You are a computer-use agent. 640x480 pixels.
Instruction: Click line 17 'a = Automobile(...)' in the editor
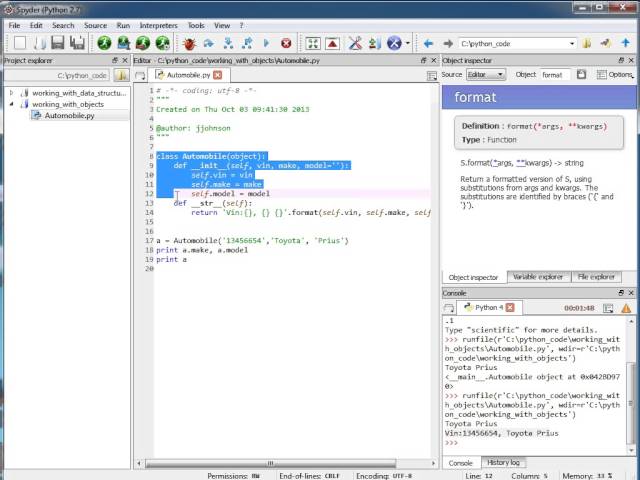[252, 241]
